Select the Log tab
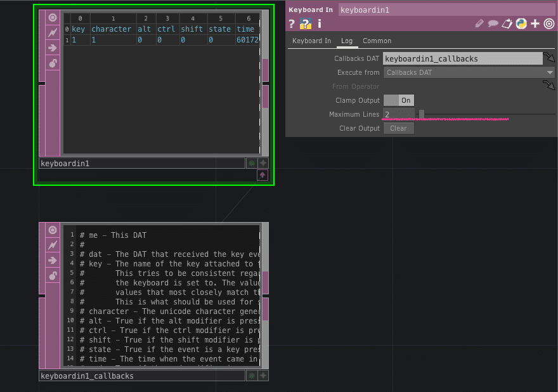This screenshot has width=558, height=392. (x=347, y=41)
